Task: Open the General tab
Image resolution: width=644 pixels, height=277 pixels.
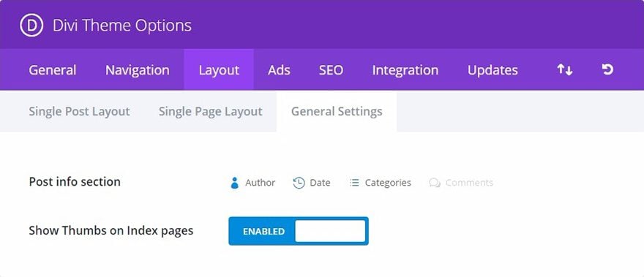Action: (53, 69)
